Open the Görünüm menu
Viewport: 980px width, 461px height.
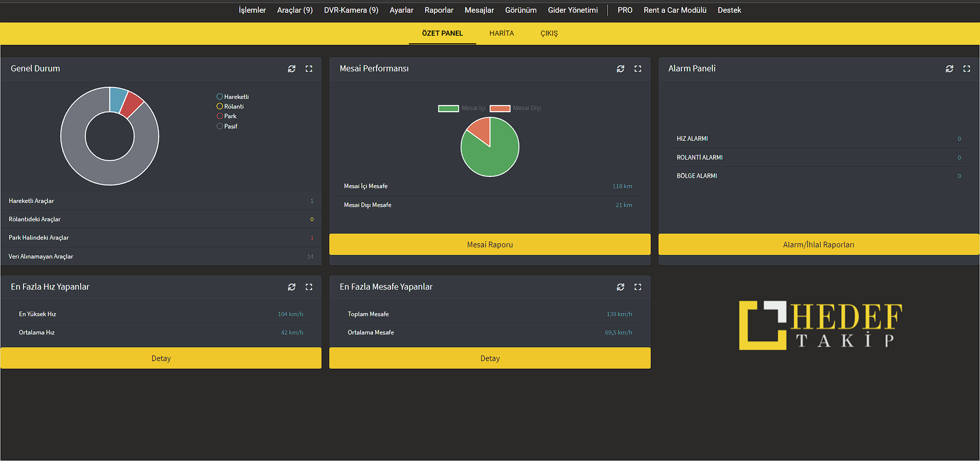pos(521,10)
